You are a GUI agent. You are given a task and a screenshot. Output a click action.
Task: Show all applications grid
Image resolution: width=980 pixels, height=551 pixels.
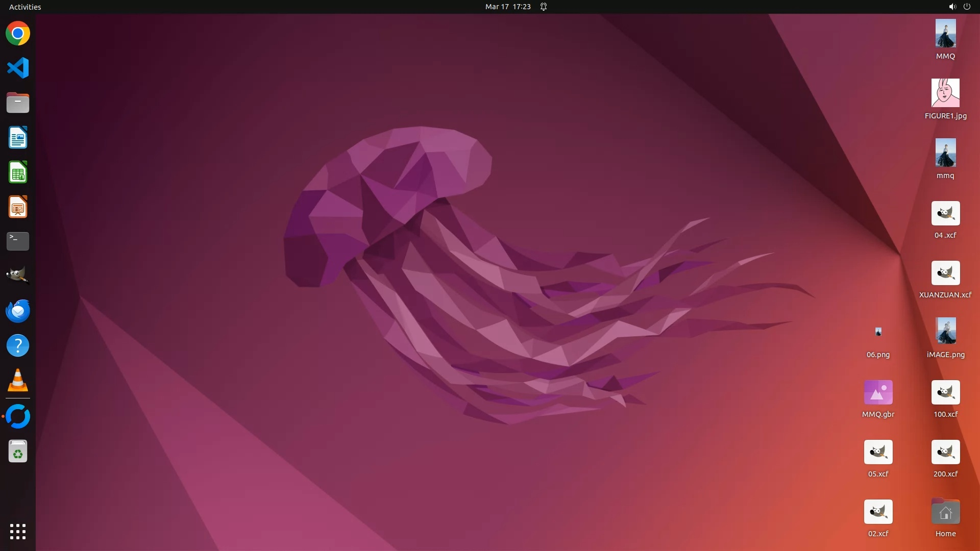[18, 531]
